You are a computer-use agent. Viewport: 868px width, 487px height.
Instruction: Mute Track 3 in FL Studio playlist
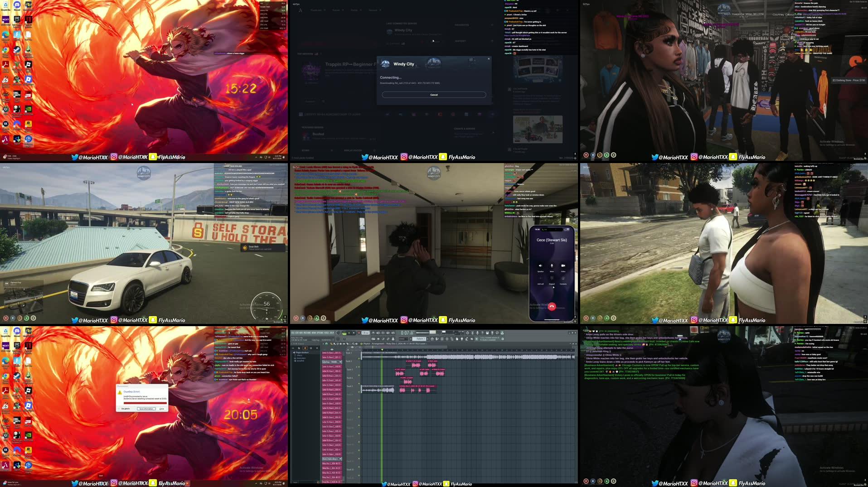pos(359,375)
